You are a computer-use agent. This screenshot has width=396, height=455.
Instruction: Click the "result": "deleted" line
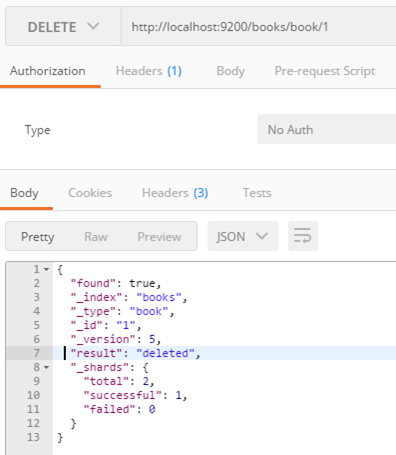point(135,353)
